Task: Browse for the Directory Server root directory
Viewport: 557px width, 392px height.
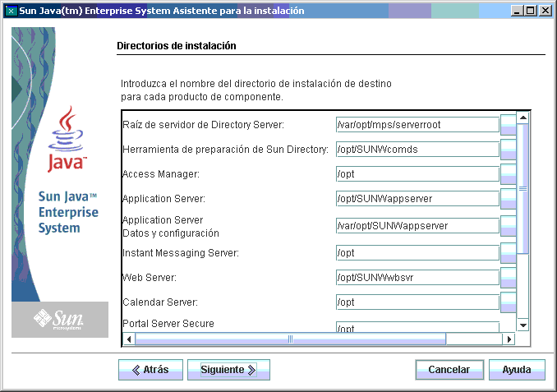Action: click(509, 125)
